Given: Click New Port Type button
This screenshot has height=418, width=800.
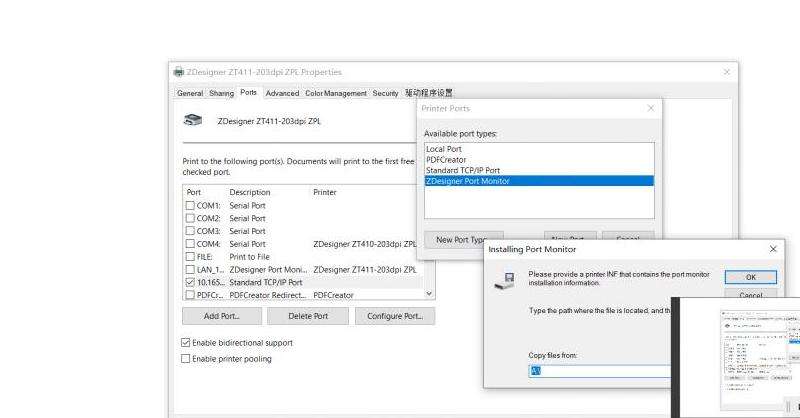Looking at the screenshot, I should coord(463,239).
